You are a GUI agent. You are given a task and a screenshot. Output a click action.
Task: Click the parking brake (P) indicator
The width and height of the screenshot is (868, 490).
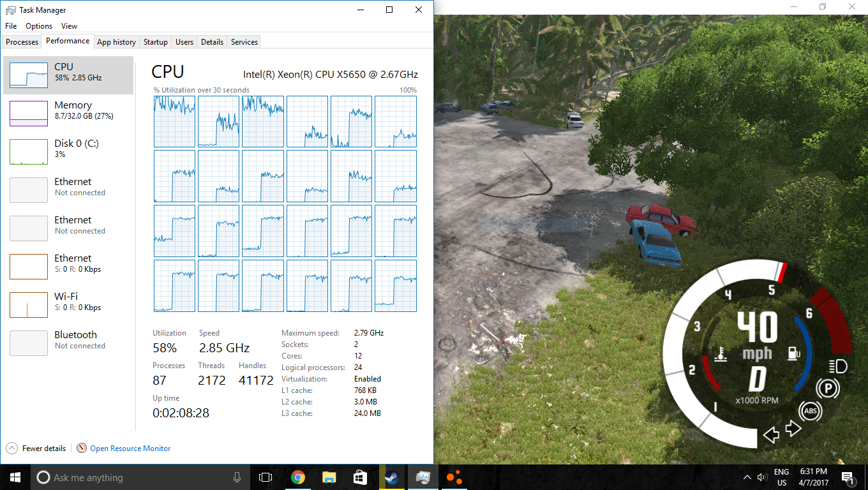(x=828, y=388)
